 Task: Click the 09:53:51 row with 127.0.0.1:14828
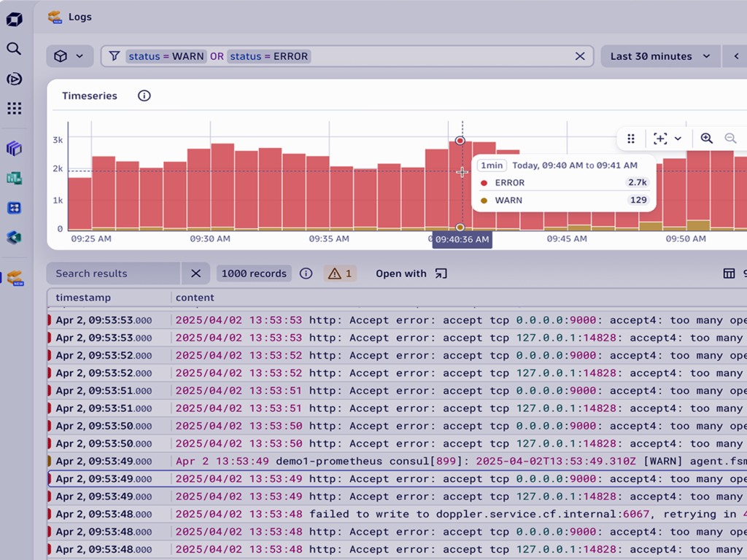pos(398,408)
